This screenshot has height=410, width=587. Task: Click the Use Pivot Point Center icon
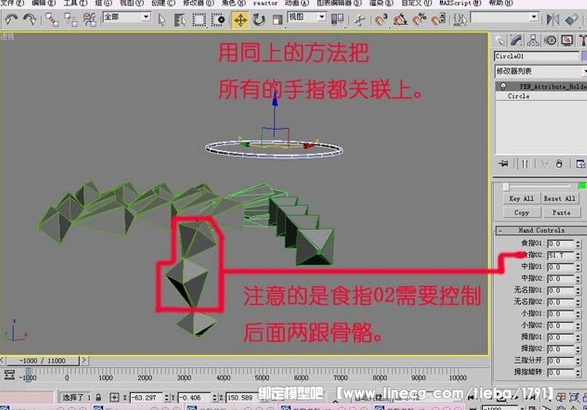[x=337, y=19]
